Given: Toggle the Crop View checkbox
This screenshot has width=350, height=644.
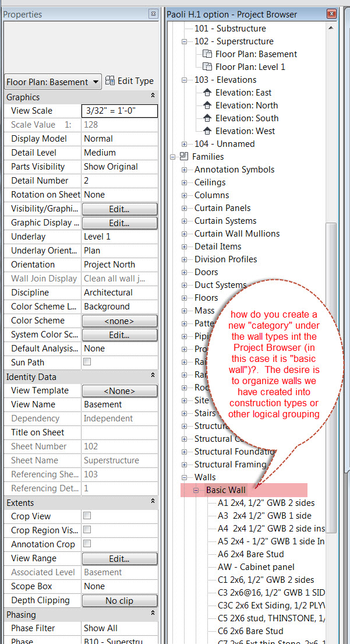Looking at the screenshot, I should coord(87,515).
